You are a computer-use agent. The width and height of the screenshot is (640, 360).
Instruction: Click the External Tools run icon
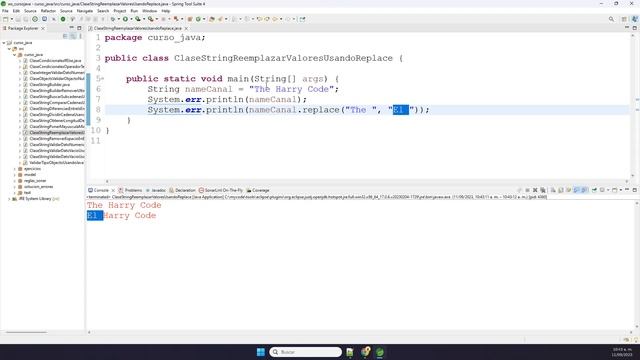[151, 19]
